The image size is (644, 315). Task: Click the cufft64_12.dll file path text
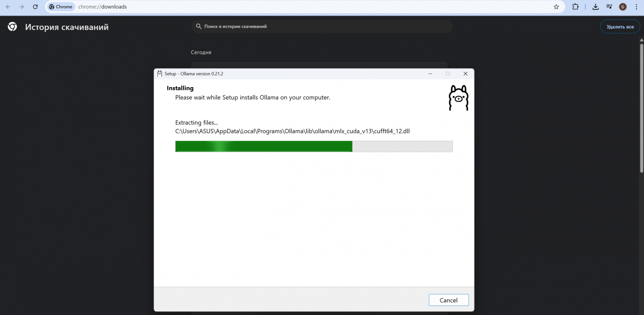292,131
